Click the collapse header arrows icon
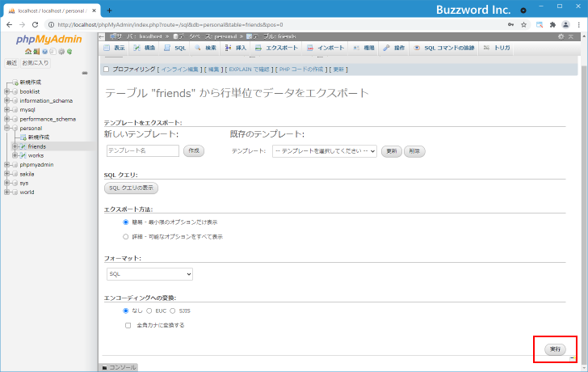The image size is (588, 372). pyautogui.click(x=571, y=36)
